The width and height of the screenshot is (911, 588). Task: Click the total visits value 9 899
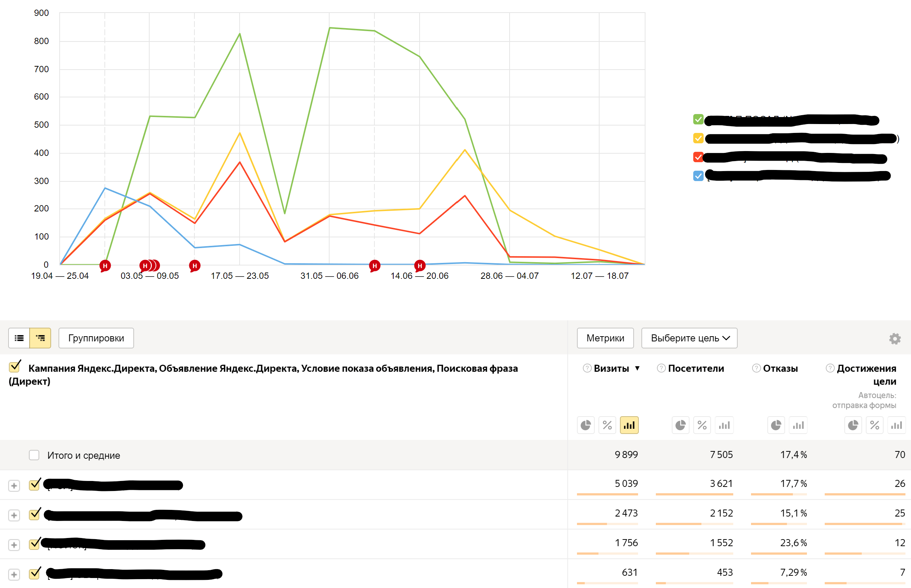[x=626, y=455]
